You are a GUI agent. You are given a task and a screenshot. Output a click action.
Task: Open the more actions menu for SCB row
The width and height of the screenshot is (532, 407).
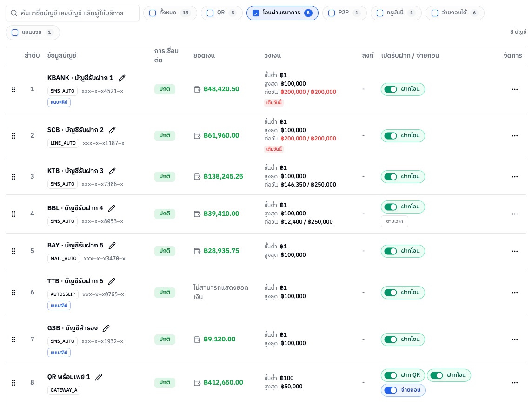[515, 136]
